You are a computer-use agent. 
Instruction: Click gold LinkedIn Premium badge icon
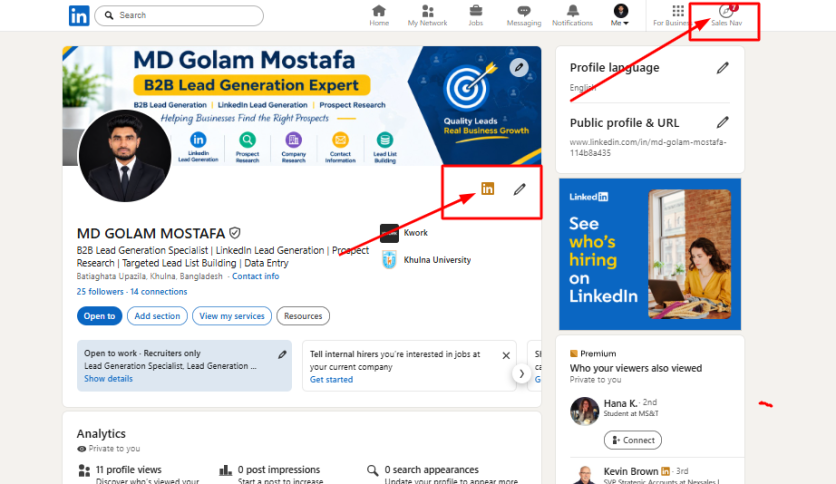[487, 189]
